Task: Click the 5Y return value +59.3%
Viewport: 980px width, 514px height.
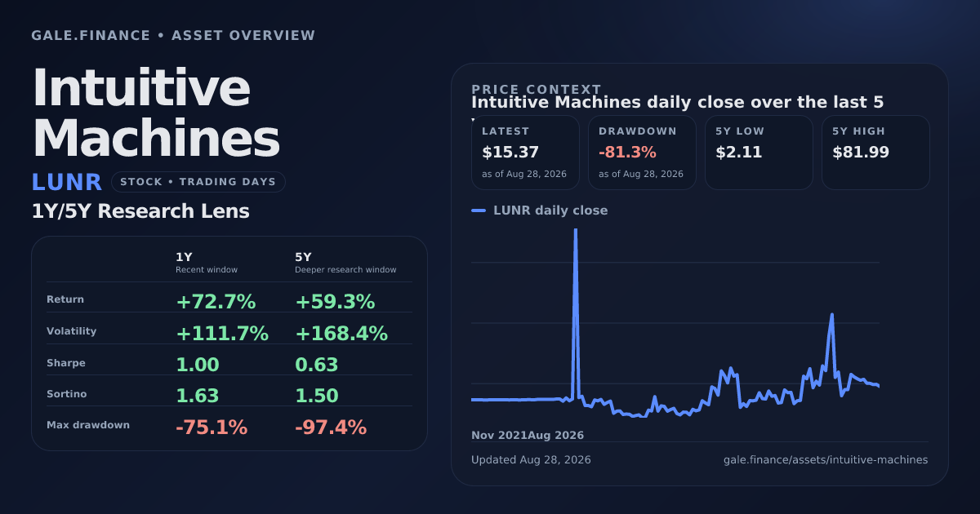Action: [x=335, y=302]
